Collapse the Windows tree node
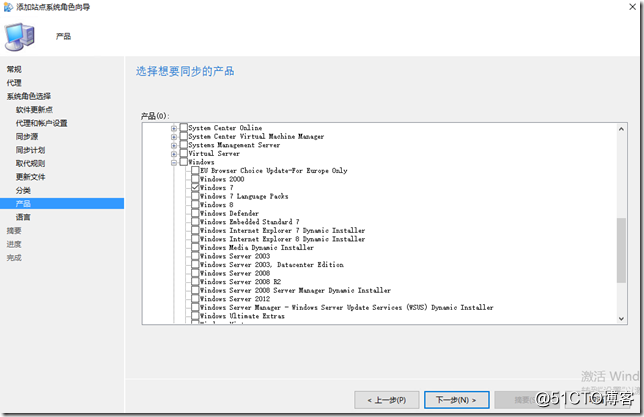This screenshot has width=644, height=417. pos(174,162)
